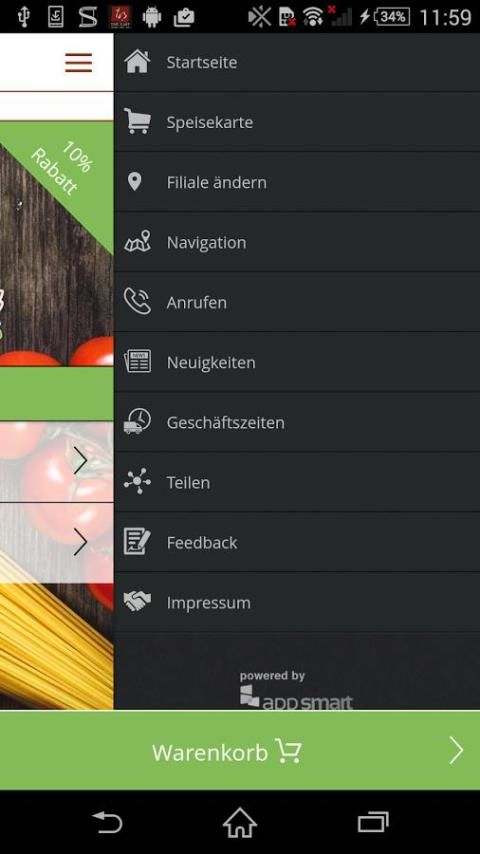This screenshot has width=480, height=854.
Task: Expand the arrow at right of Warenkorb
Action: 456,751
